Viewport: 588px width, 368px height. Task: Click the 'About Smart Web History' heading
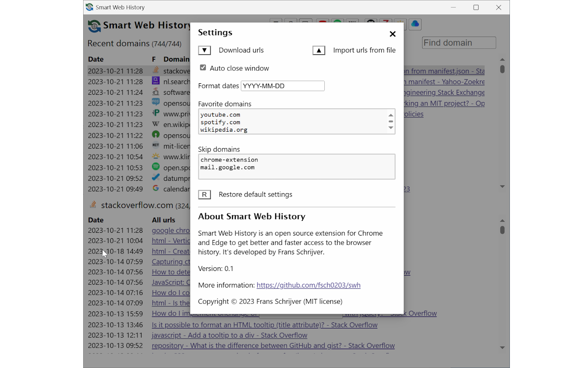[x=252, y=217]
